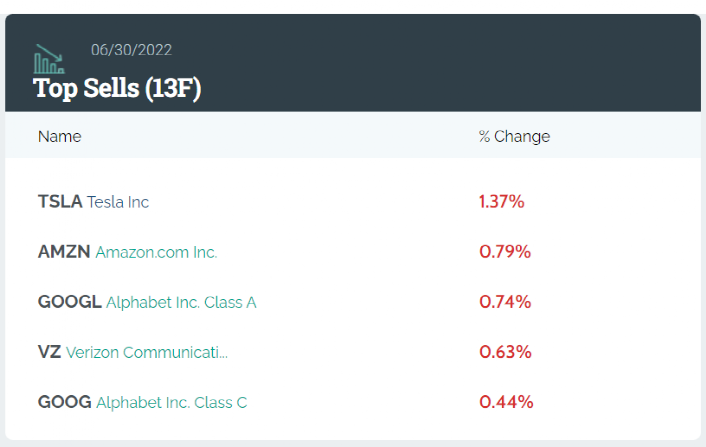Open the Alphabet Inc. Class A link

pyautogui.click(x=181, y=302)
